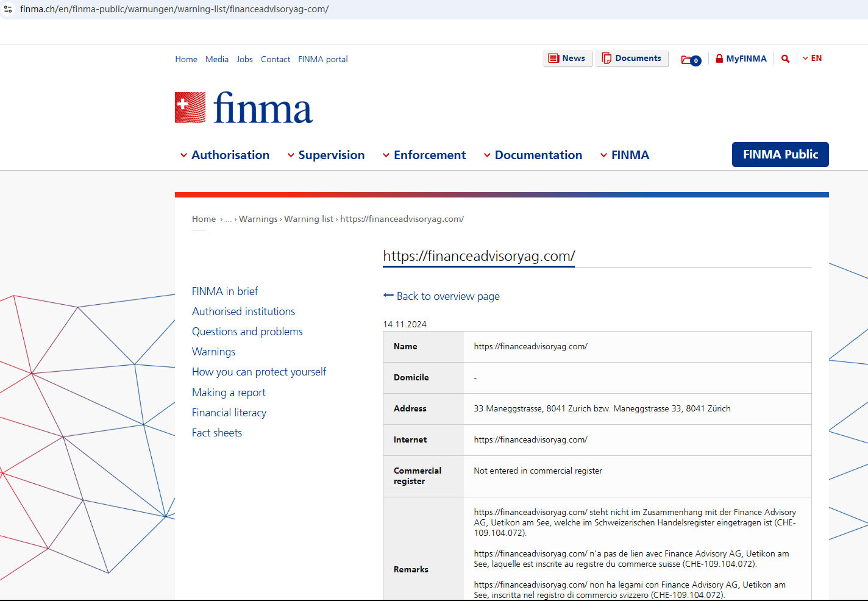Open How you can protect yourself
Screen dimensions: 868x601
(259, 372)
